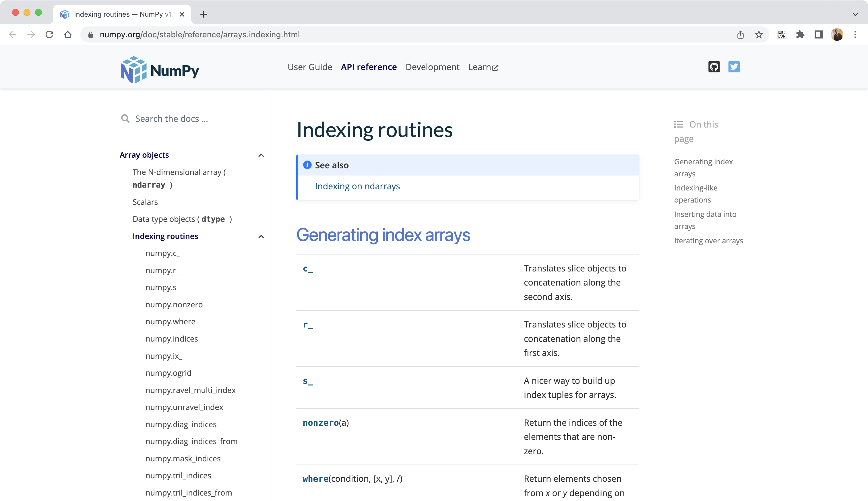Click the Search the docs field
This screenshot has height=501, width=868.
193,119
